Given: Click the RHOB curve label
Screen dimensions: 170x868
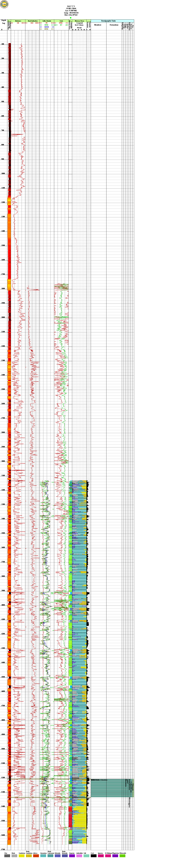Looking at the screenshot, I should [47, 27].
